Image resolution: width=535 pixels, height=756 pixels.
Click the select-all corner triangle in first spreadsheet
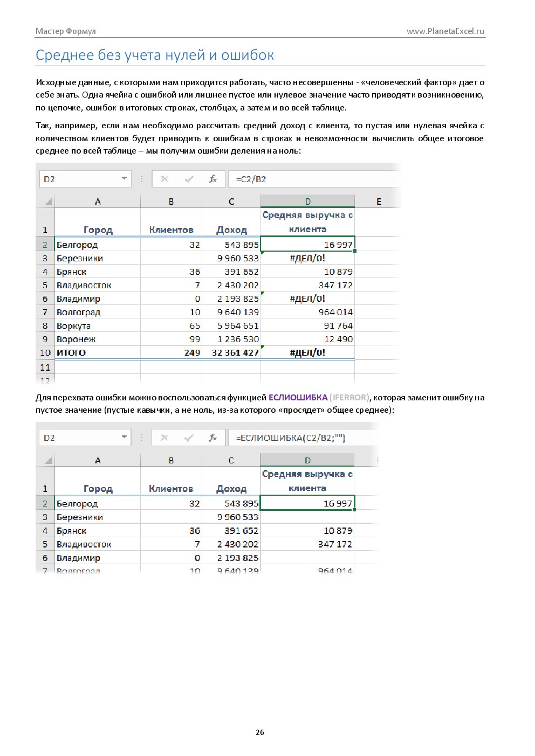[49, 202]
